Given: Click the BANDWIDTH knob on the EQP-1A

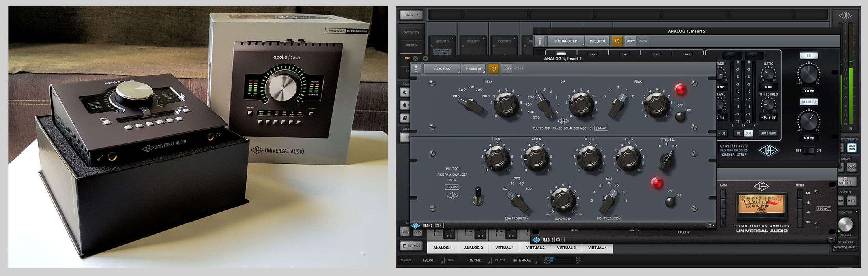Looking at the screenshot, I should [x=562, y=199].
